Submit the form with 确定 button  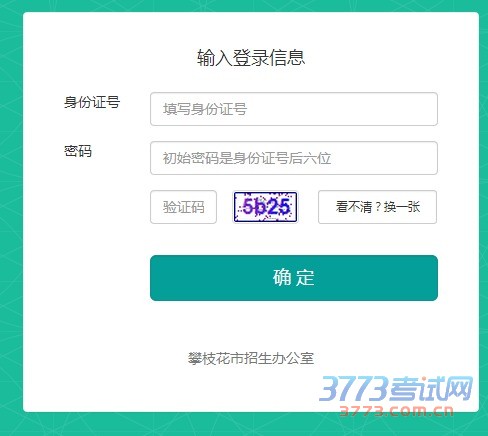pyautogui.click(x=294, y=278)
